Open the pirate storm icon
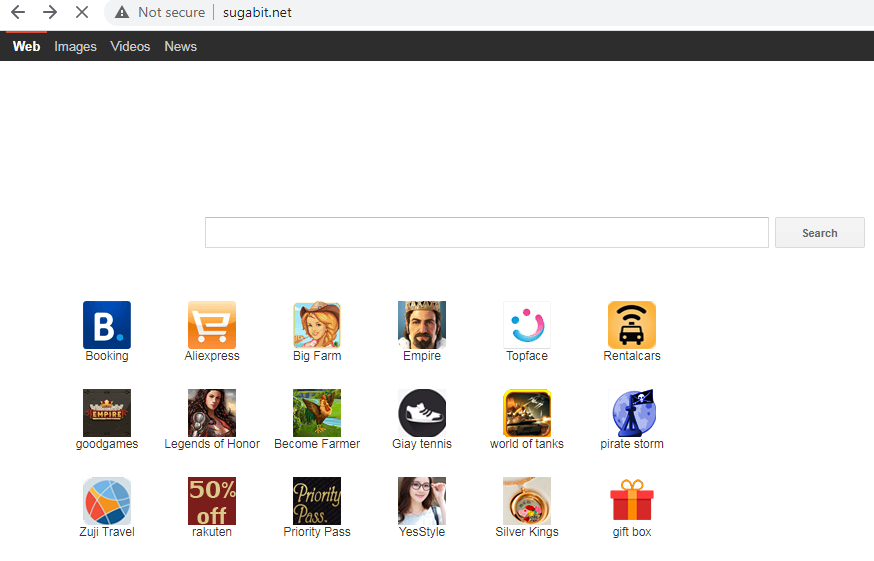The height and width of the screenshot is (561, 874). (x=632, y=413)
